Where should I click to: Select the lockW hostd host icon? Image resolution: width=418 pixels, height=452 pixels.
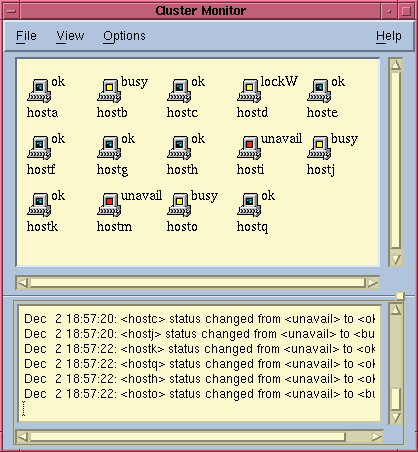pos(249,91)
